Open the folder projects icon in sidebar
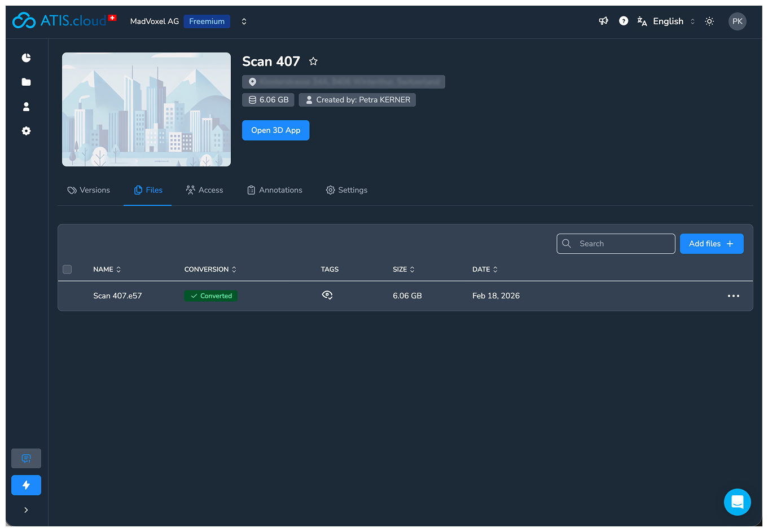The height and width of the screenshot is (532, 768). pyautogui.click(x=26, y=82)
